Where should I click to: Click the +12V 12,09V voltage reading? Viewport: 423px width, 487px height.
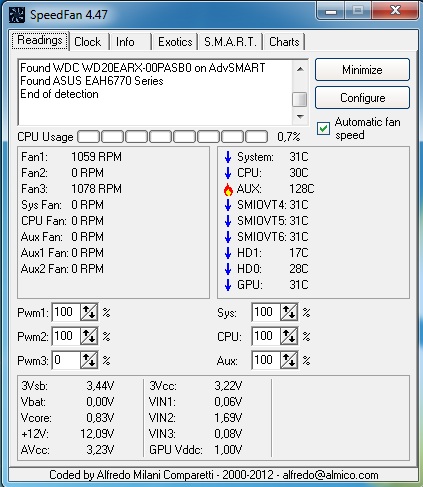[97, 434]
